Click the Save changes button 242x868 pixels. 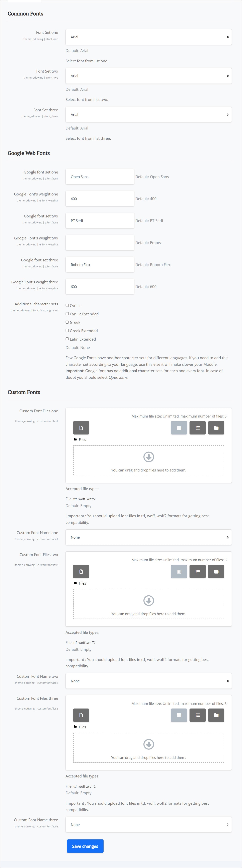pos(85,846)
